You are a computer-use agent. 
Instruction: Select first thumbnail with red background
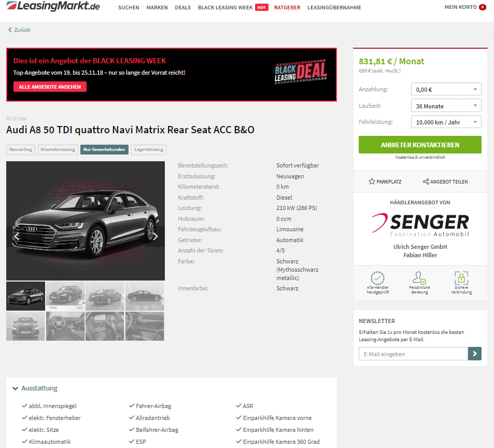pos(25,296)
